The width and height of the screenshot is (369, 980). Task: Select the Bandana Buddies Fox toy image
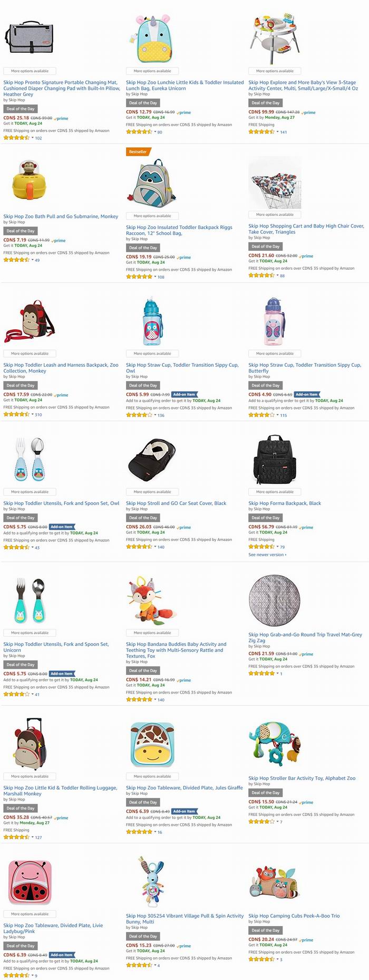(153, 600)
